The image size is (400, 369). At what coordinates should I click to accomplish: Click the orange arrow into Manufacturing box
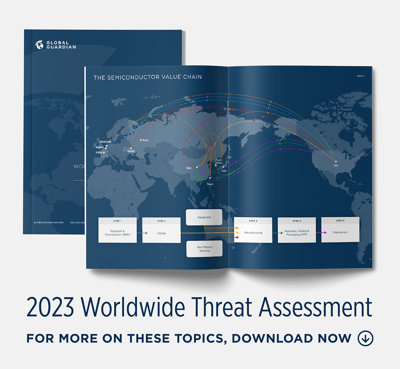coord(237,228)
